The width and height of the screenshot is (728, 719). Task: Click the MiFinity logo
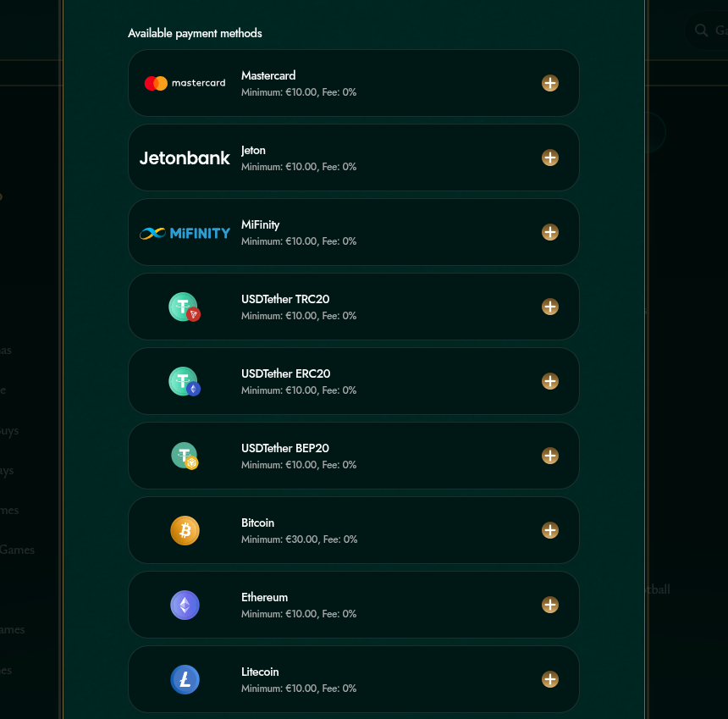click(185, 232)
